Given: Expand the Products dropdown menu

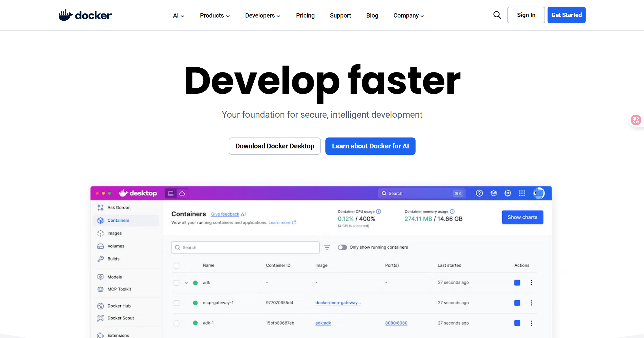Looking at the screenshot, I should (214, 16).
